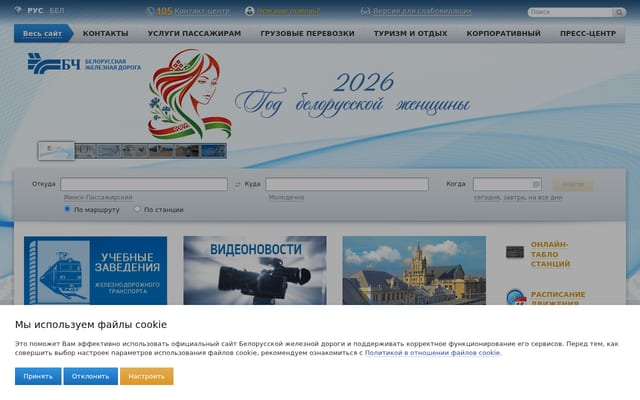This screenshot has height=400, width=640.
Task: Open the УСЛУГИ ПАССАЖИРАМ menu
Action: click(194, 33)
